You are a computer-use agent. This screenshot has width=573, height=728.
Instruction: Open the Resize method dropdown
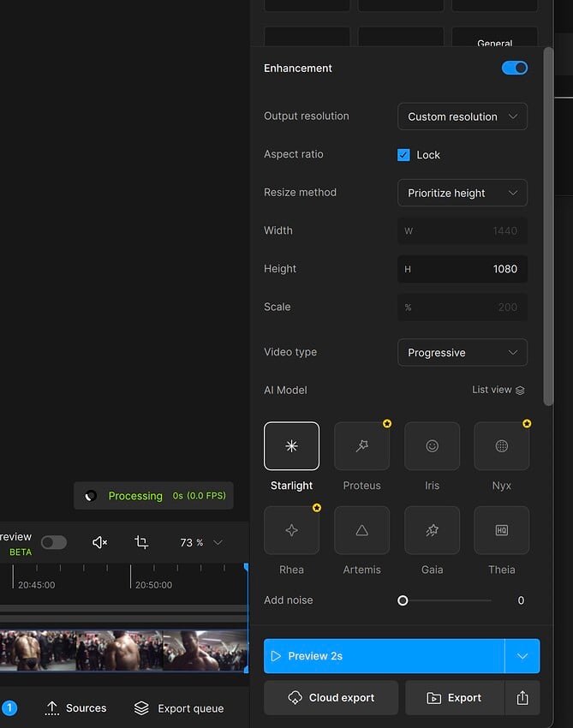(x=462, y=193)
